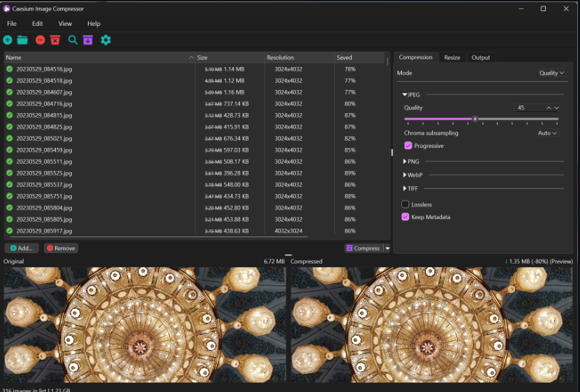Select the file 20230529_084825.jpg
Screen dimensions: 580x392
coord(45,127)
